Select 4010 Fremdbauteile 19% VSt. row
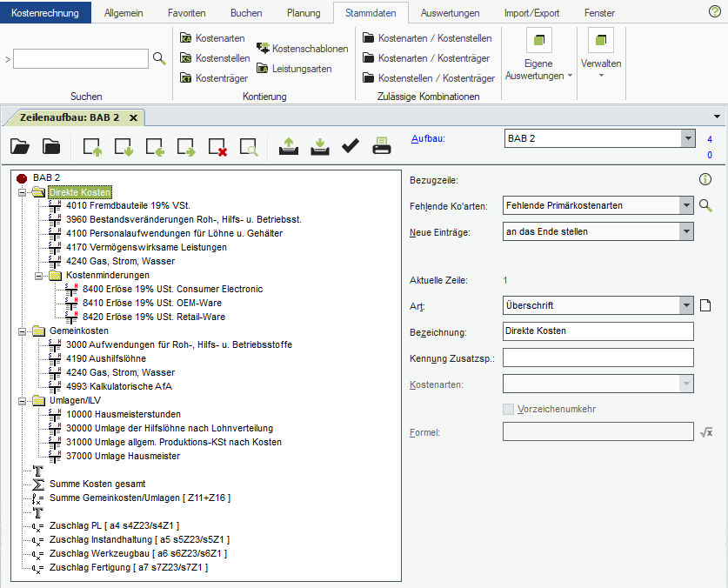 pos(128,206)
